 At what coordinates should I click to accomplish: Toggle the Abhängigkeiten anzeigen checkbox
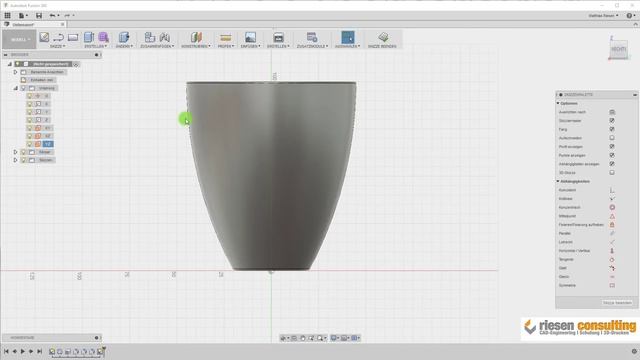612,164
